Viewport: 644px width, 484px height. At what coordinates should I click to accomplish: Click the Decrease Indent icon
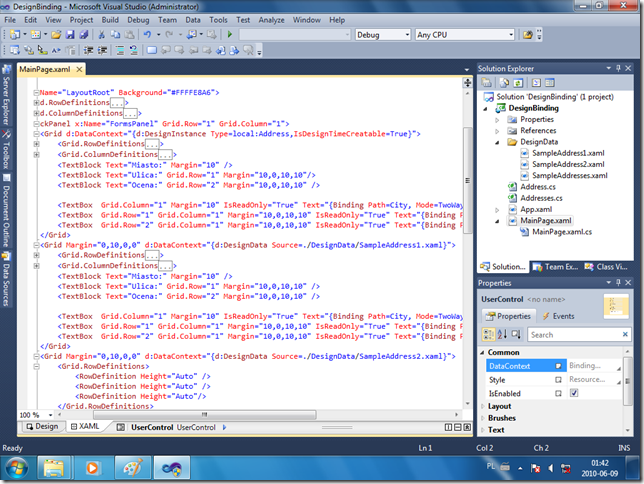tap(88, 51)
